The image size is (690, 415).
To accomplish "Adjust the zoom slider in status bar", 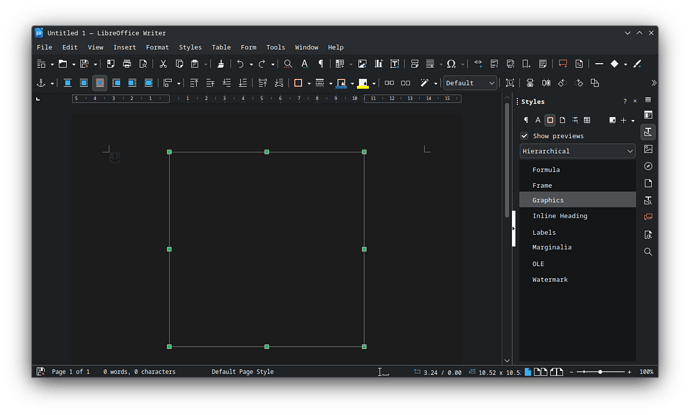I will click(600, 372).
